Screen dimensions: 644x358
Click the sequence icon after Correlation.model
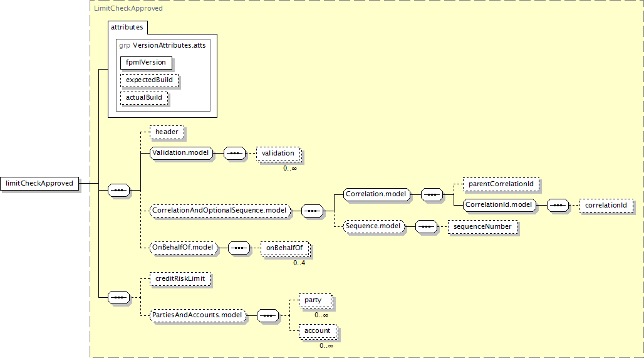(x=432, y=194)
